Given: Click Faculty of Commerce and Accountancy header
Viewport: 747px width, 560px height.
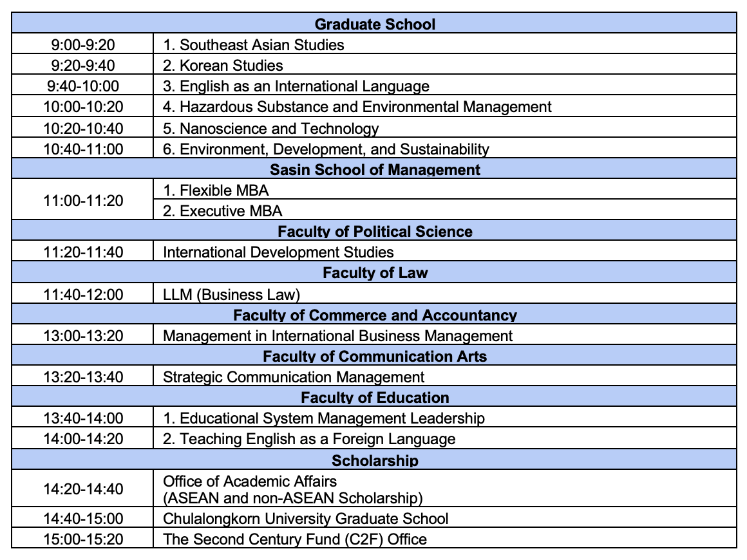Looking at the screenshot, I should [373, 313].
